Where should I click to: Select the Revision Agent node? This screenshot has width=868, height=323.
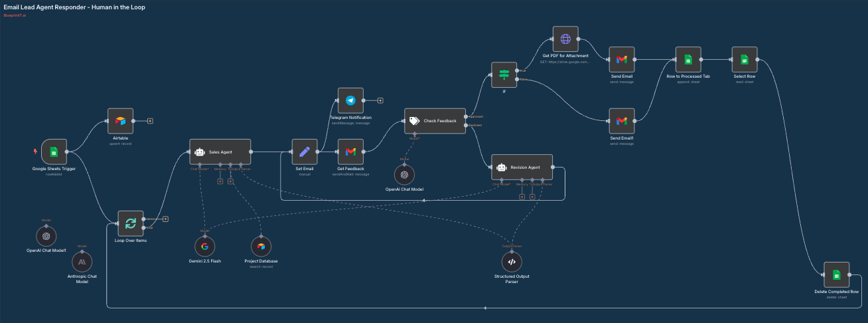pos(522,167)
